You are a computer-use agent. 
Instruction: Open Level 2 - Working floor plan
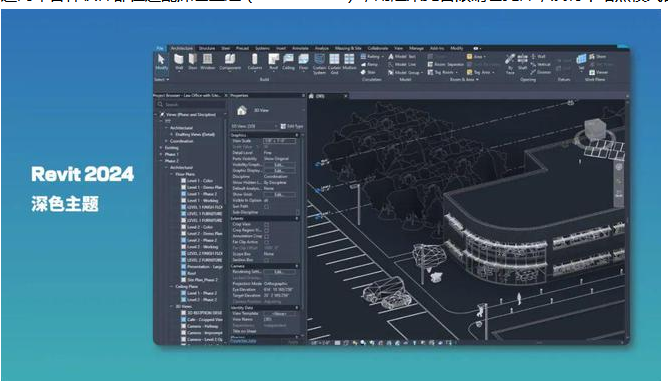(203, 247)
